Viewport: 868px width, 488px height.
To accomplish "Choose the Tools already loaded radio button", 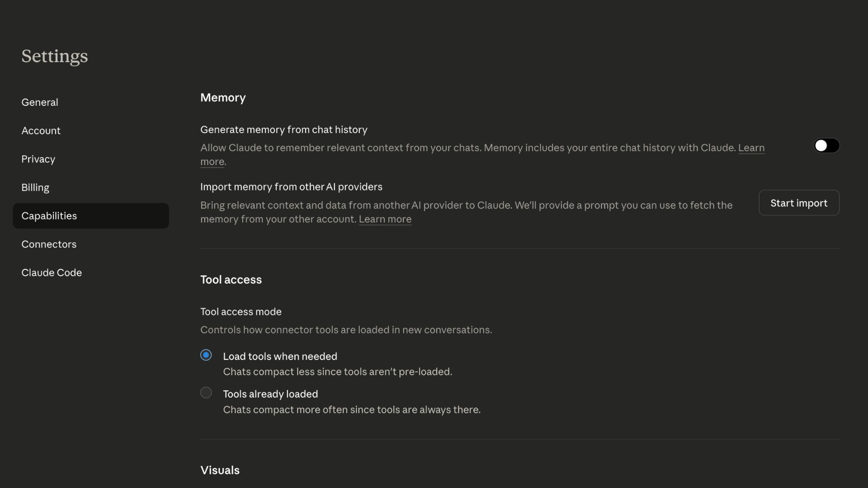I will click(x=206, y=393).
